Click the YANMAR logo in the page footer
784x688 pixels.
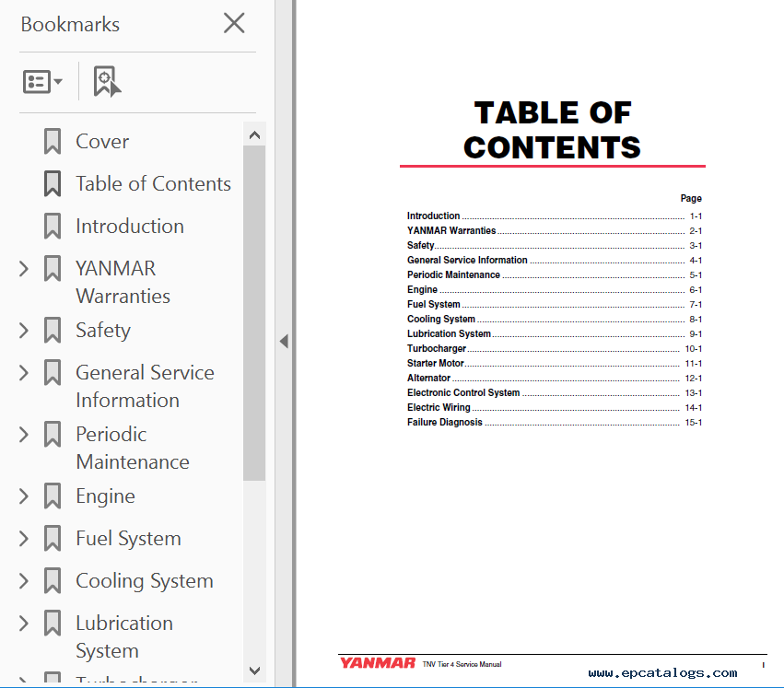378,663
